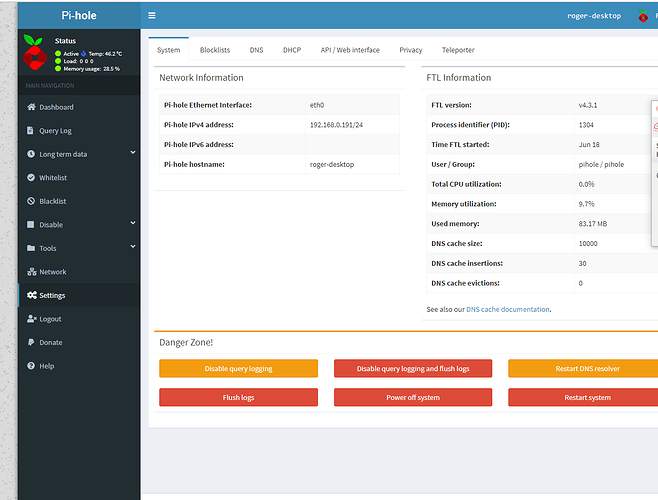Click the blue temperature flame icon
Screen dimensions: 658x500
pos(83,53)
